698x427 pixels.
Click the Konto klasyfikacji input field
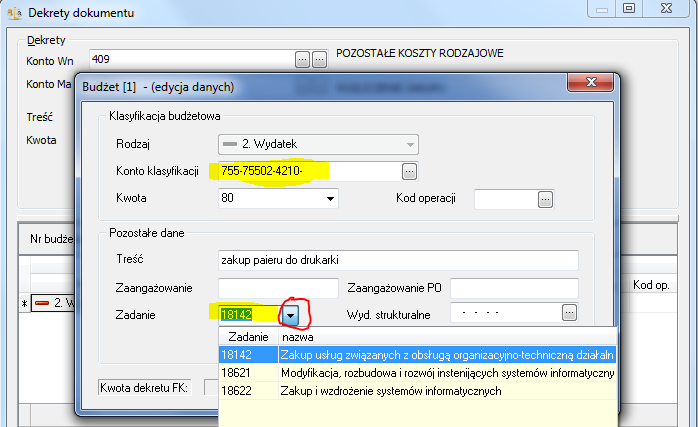click(310, 171)
